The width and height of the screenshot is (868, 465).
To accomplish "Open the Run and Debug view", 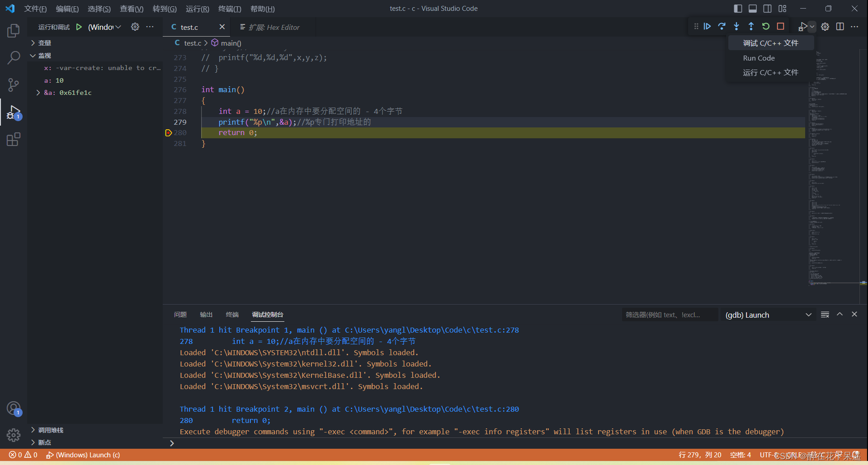I will (14, 112).
